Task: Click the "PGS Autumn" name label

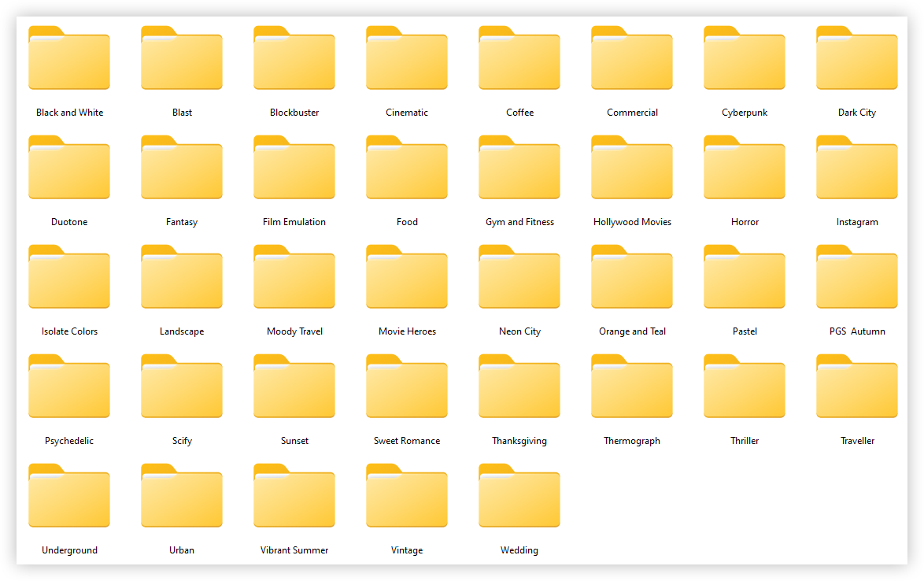Action: (857, 331)
